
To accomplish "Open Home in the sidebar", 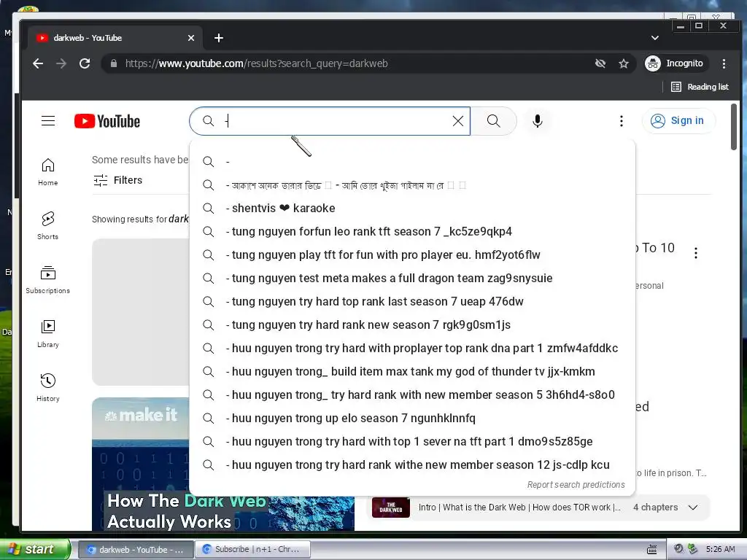I will click(47, 172).
